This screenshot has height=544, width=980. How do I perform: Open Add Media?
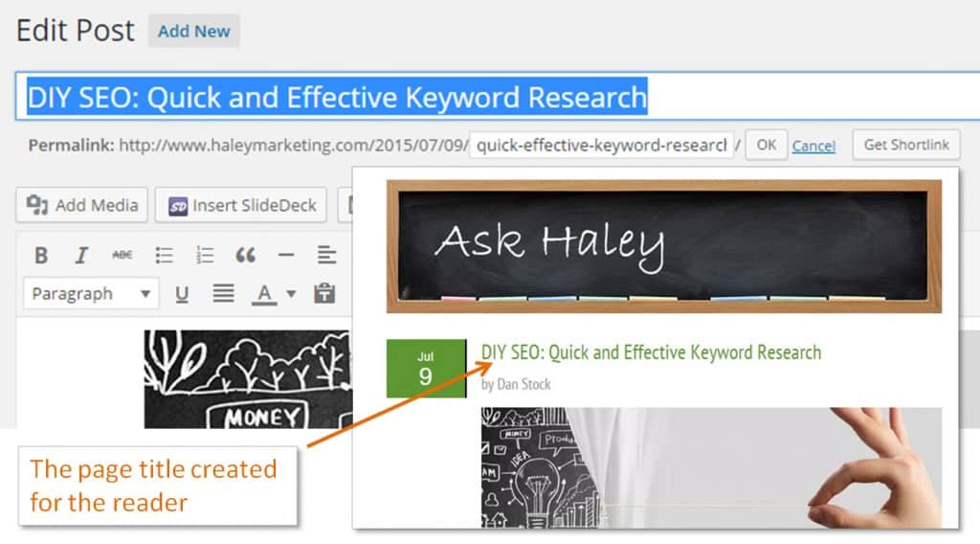click(x=82, y=205)
